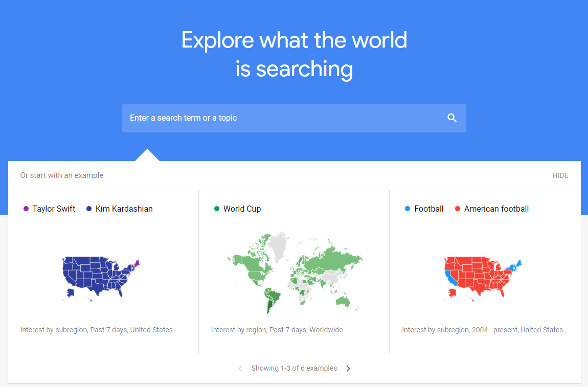Focus the search term or topic field
Screen dimensions: 588x387
tap(294, 118)
